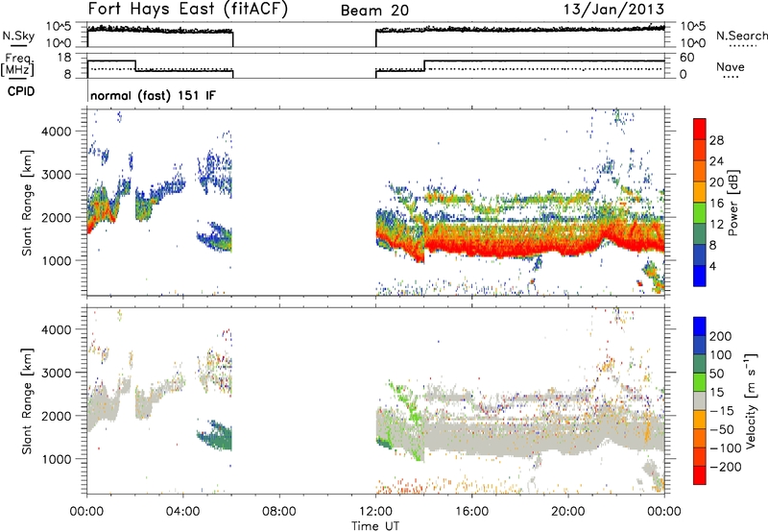This screenshot has height=532, width=768.
Task: Click the '16:00' time axis label
Action: pos(471,512)
